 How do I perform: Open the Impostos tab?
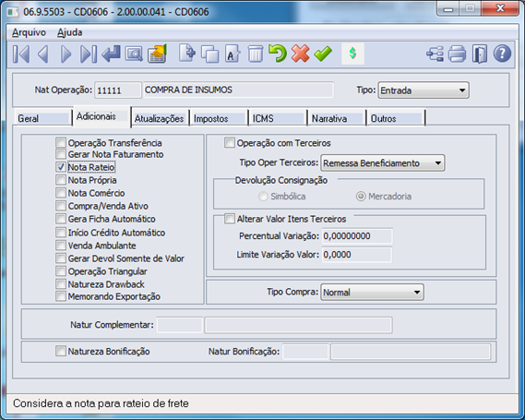(x=219, y=118)
